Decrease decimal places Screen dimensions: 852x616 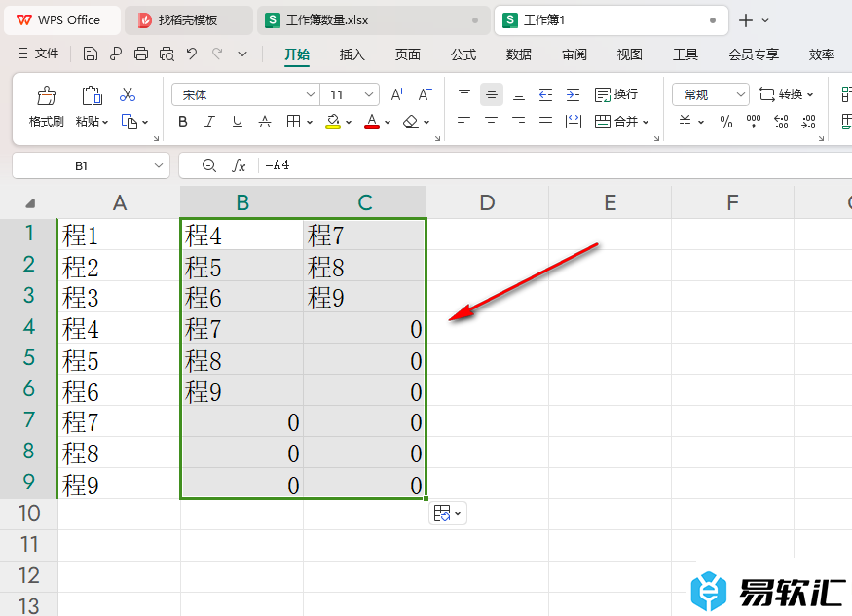pyautogui.click(x=808, y=122)
